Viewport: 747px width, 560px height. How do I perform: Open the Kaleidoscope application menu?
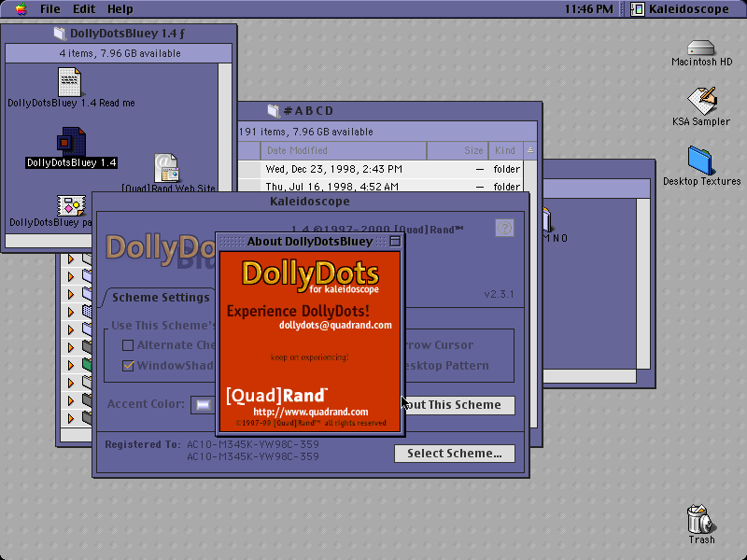(681, 8)
